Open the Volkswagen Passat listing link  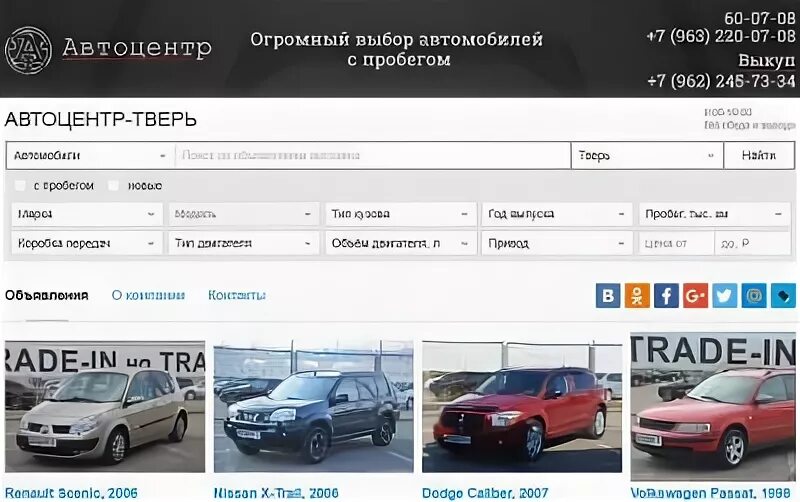click(x=711, y=493)
